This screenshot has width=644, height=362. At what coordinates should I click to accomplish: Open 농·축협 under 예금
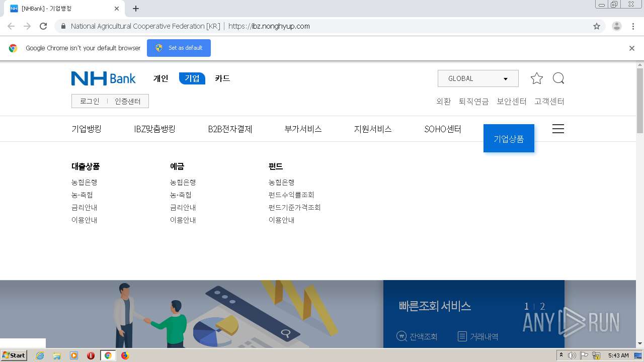(x=181, y=195)
